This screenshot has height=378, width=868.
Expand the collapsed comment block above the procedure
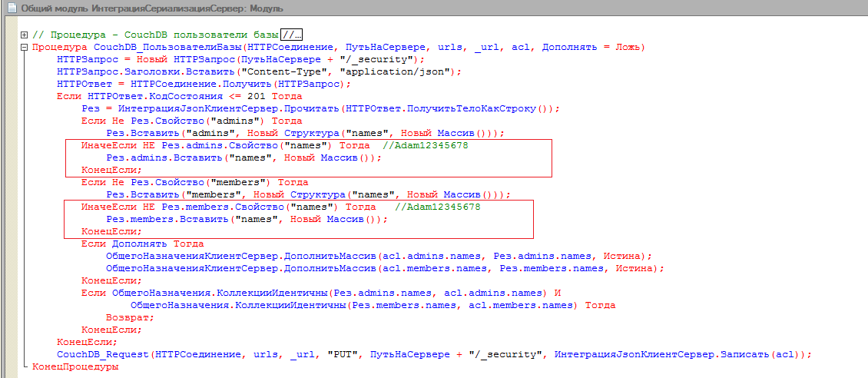click(x=24, y=35)
